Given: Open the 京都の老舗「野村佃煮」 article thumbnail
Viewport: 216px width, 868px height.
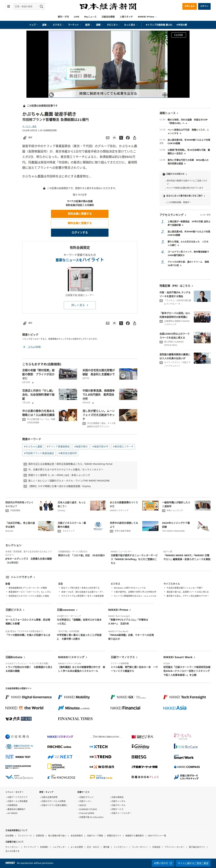Looking at the screenshot, I should tap(68, 374).
